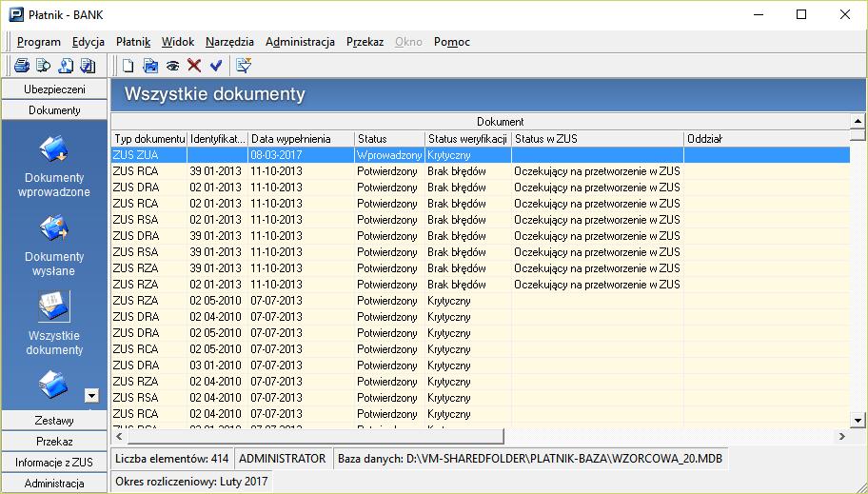This screenshot has height=494, width=868.
Task: Select ZUS DRA row with identifier 02 04-2010
Action: point(481,317)
